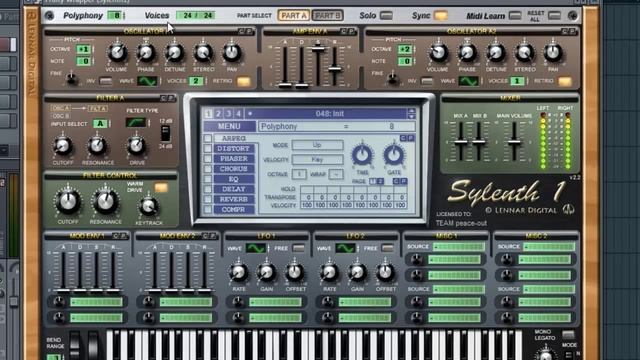Toggle the Warm Drive switch

pos(161,187)
